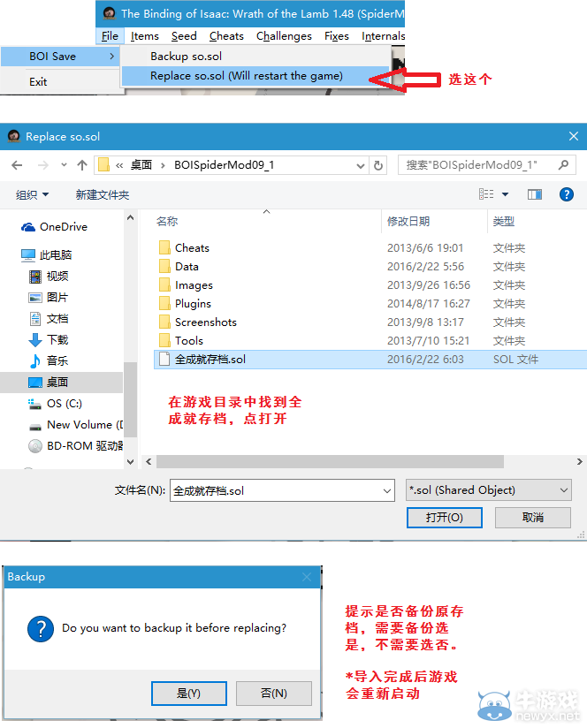Open the *.sol file type dropdown
Image resolution: width=587 pixels, height=728 pixels.
click(x=489, y=490)
